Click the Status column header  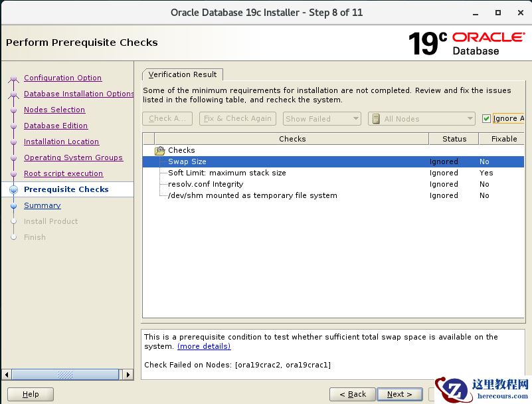point(454,139)
